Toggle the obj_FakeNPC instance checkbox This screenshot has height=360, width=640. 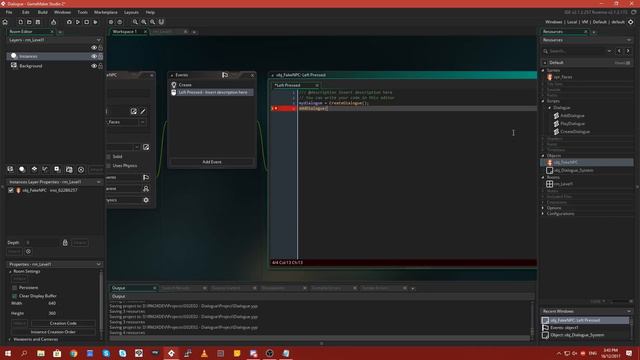click(11, 190)
